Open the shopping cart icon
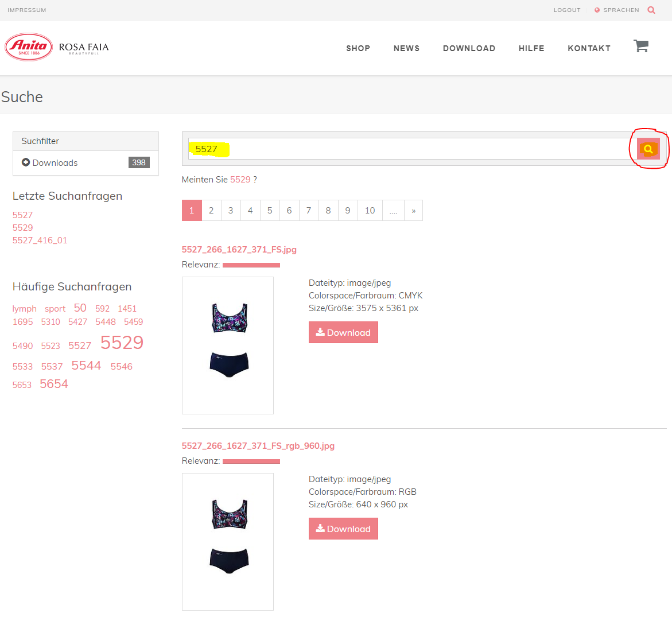The image size is (672, 621). click(640, 46)
